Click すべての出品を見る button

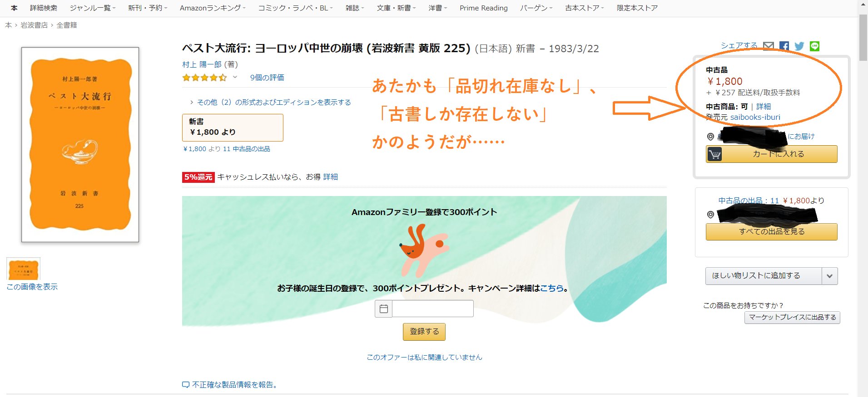click(771, 231)
